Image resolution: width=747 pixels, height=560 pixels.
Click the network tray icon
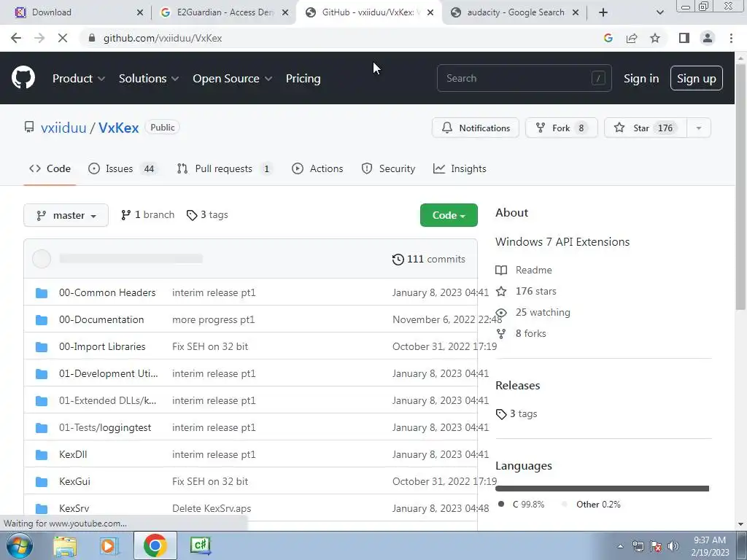(638, 546)
